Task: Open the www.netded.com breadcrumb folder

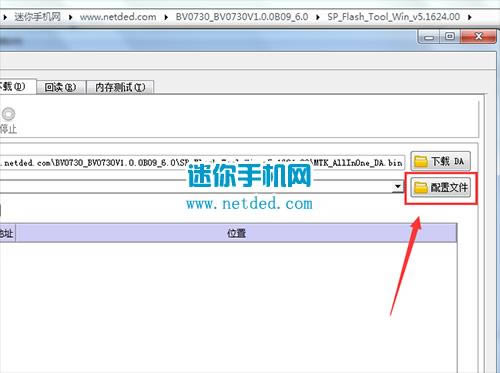Action: [118, 17]
